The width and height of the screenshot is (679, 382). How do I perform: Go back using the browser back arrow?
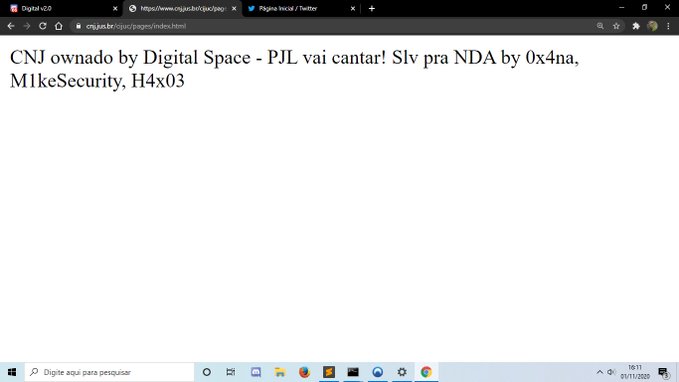click(11, 26)
